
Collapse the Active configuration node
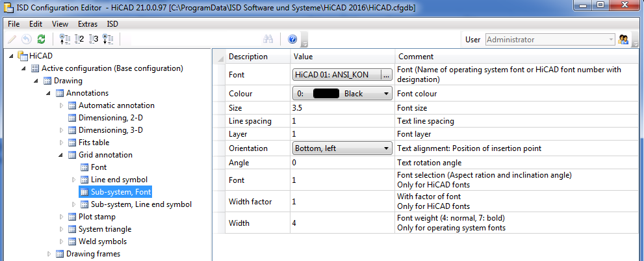(x=24, y=68)
